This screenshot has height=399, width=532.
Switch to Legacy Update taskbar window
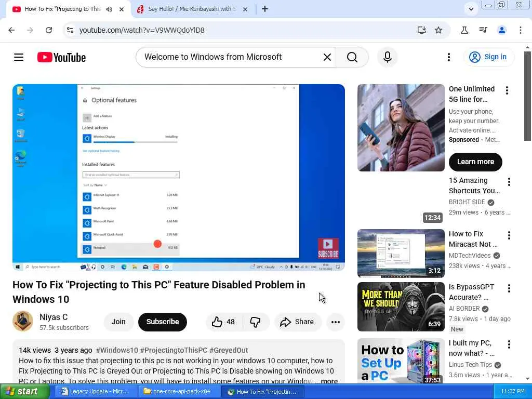tap(96, 392)
